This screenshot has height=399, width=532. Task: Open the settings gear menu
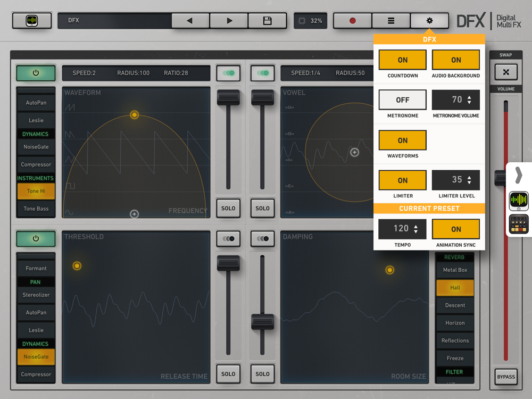(429, 21)
